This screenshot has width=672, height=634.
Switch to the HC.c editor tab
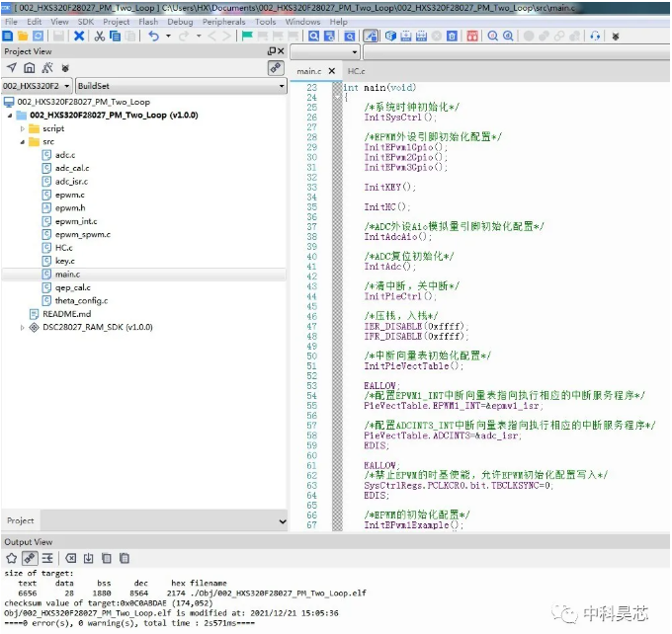click(356, 71)
